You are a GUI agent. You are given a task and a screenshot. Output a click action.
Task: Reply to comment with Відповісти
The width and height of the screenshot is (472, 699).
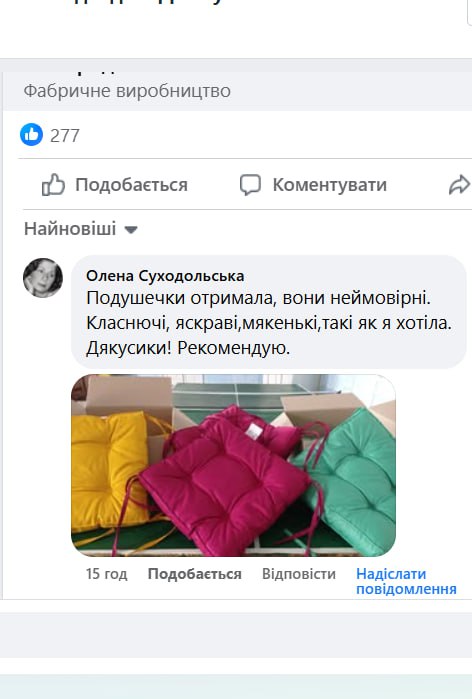tap(299, 574)
